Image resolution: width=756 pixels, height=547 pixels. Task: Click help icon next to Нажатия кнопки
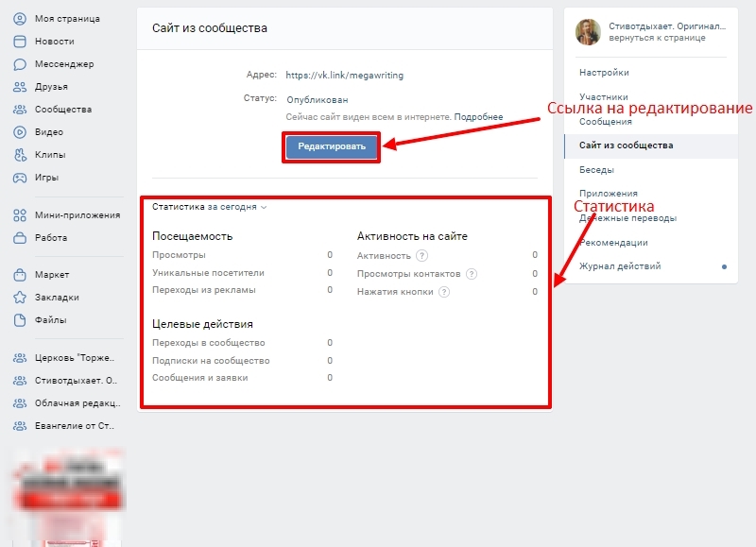tap(444, 292)
